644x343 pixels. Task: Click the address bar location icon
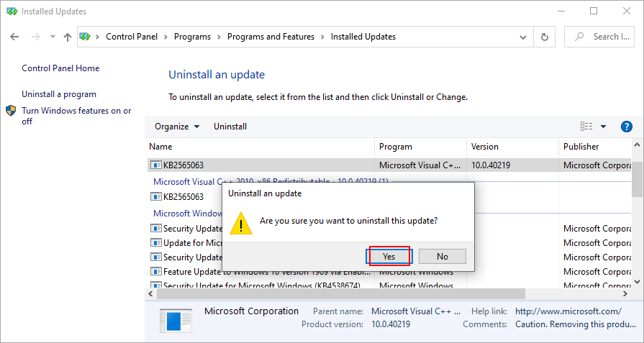coord(85,37)
